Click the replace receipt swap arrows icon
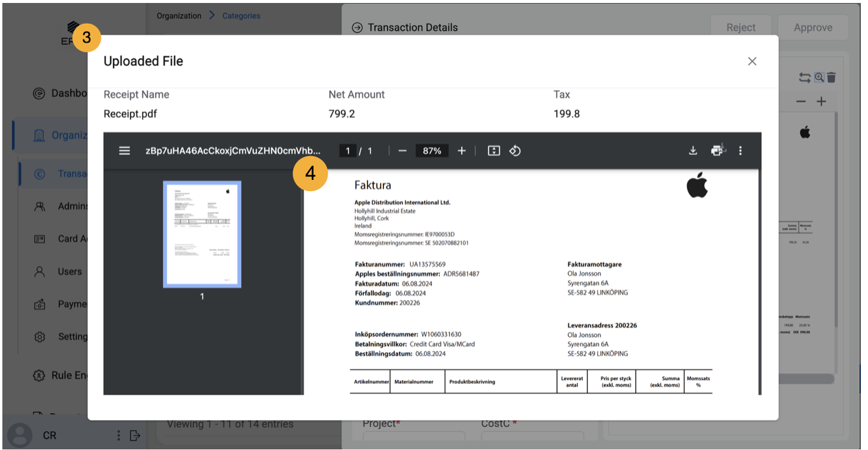 point(804,77)
